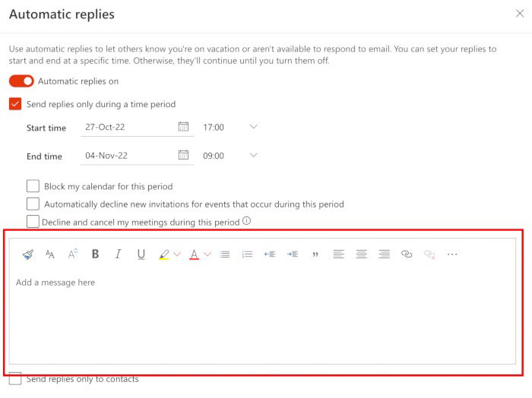Apply the yellow highlight color
The width and height of the screenshot is (532, 398).
pos(163,254)
